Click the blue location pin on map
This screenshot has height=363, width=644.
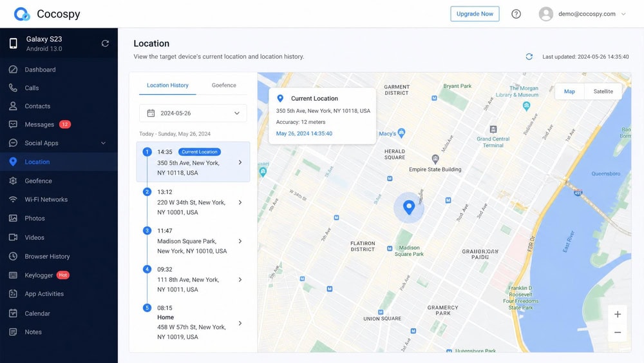click(x=409, y=207)
